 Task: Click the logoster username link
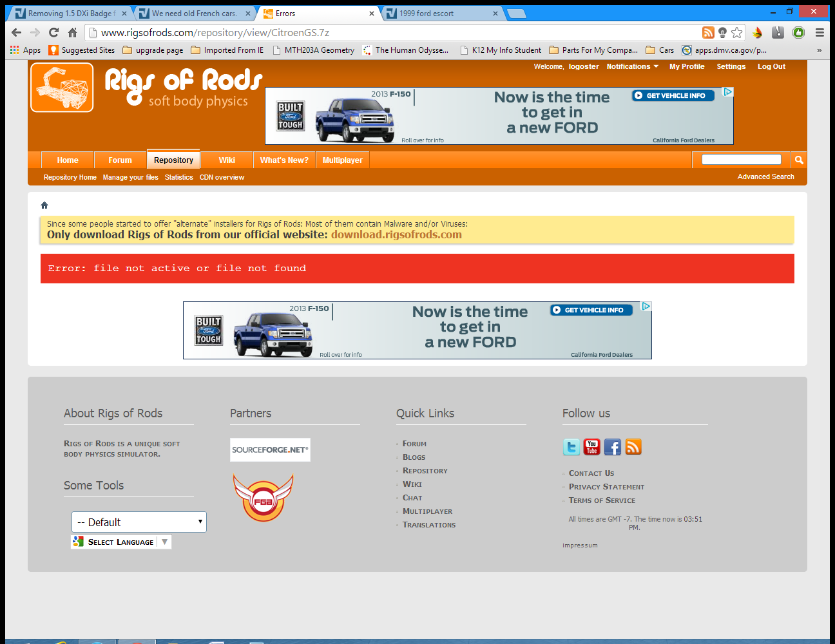pos(584,66)
